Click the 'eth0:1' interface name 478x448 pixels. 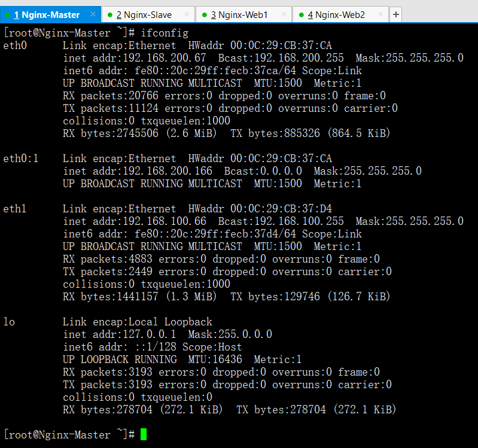tap(21, 159)
